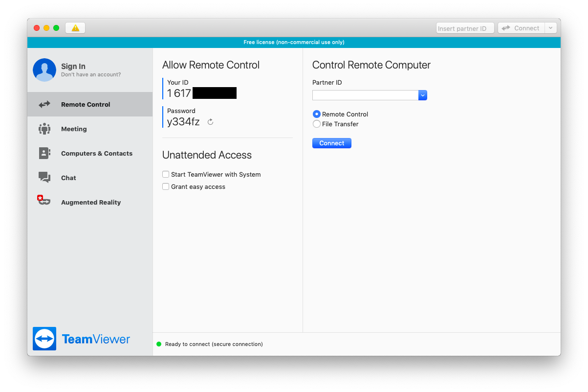
Task: Click the Computers & Contacts address book icon
Action: tap(44, 153)
